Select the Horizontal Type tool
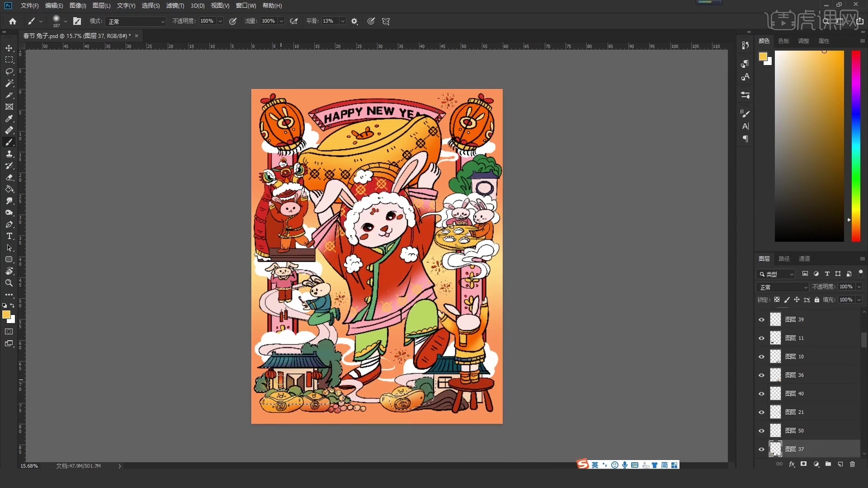 [x=9, y=236]
